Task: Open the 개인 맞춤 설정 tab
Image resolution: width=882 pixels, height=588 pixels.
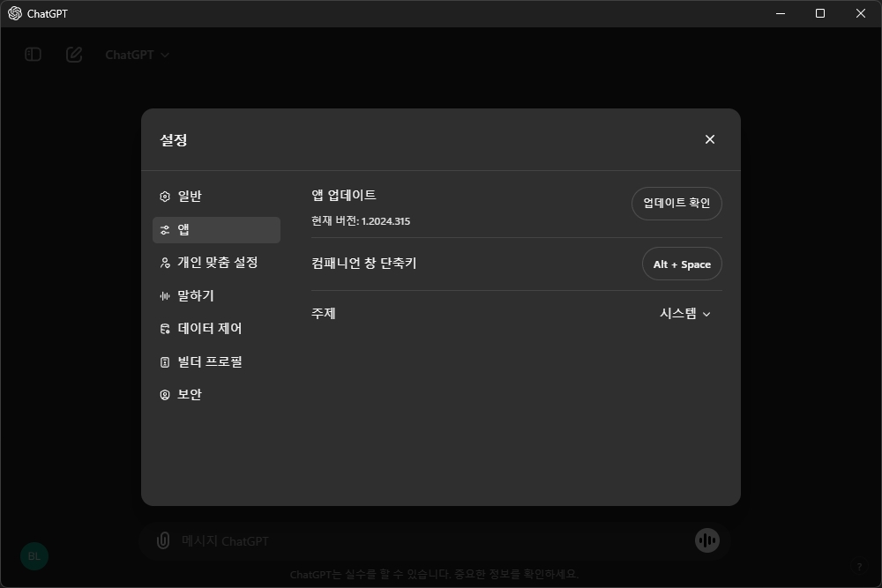Action: [217, 263]
